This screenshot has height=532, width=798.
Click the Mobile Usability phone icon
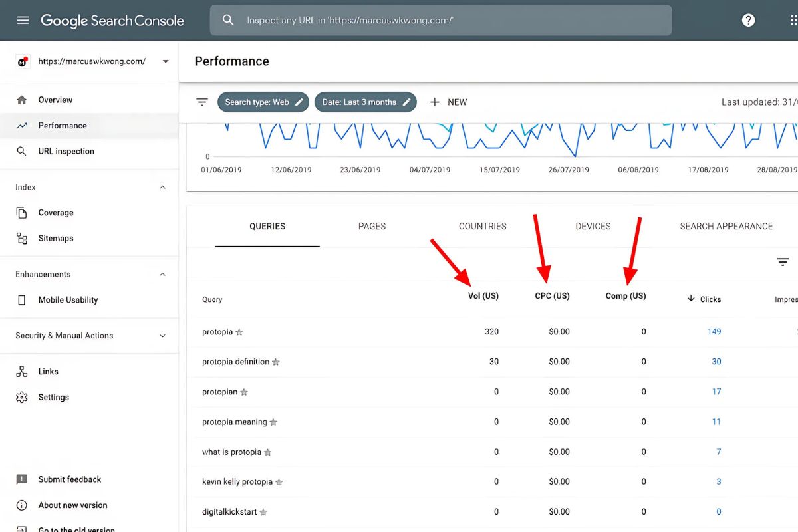[22, 300]
